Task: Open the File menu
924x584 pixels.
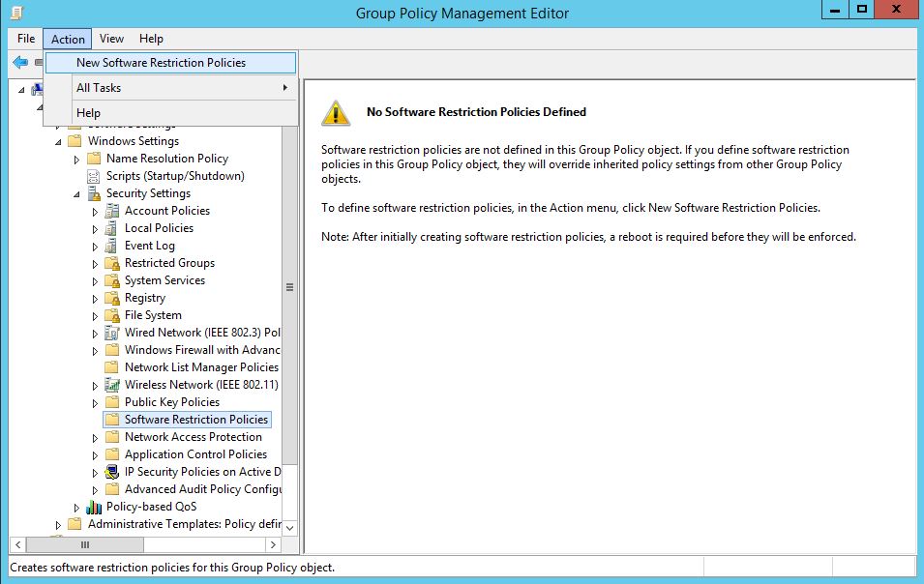Action: (x=26, y=39)
